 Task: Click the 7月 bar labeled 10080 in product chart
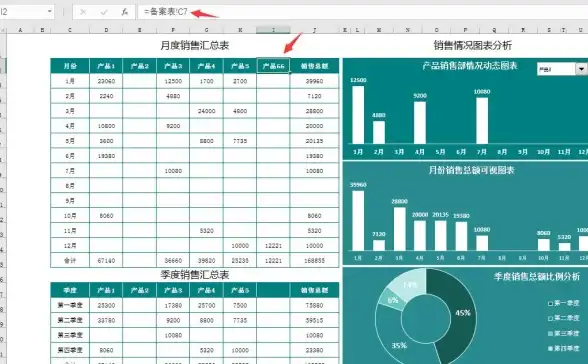[x=482, y=120]
